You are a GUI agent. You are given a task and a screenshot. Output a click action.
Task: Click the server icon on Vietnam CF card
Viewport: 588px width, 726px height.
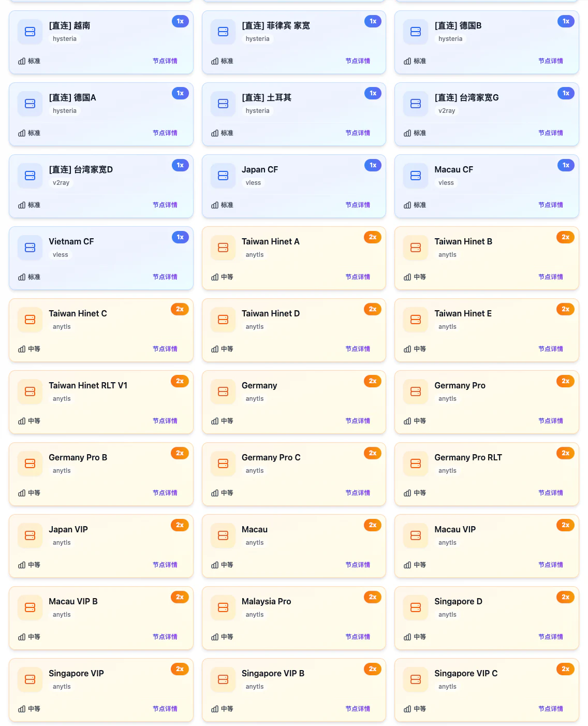[30, 248]
